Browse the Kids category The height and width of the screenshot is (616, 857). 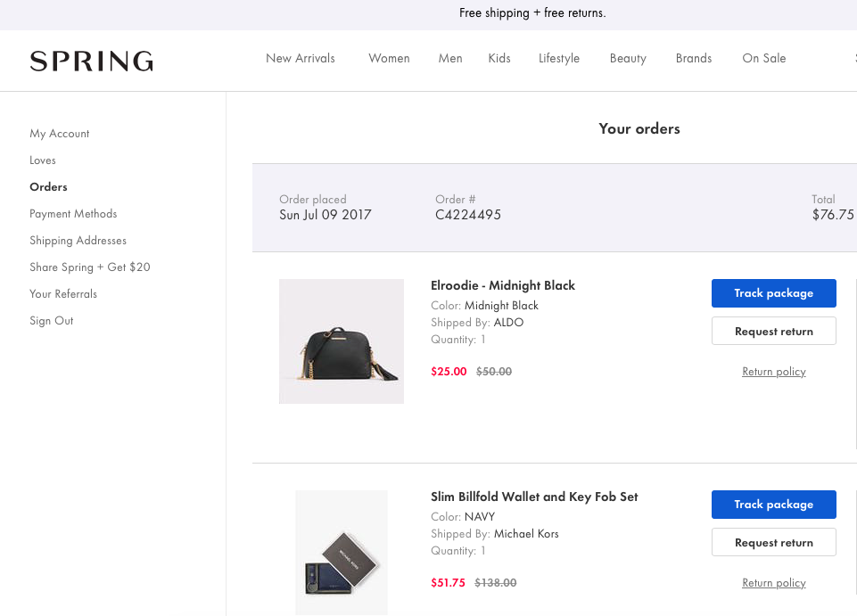(499, 59)
